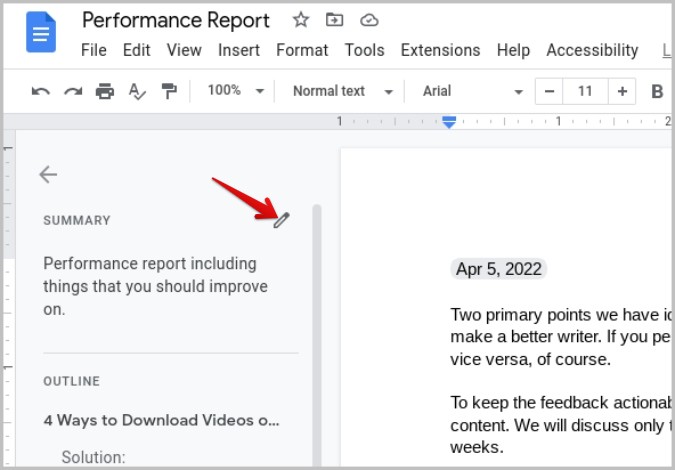Viewport: 675px width, 470px height.
Task: Open the Help menu
Action: [x=513, y=50]
